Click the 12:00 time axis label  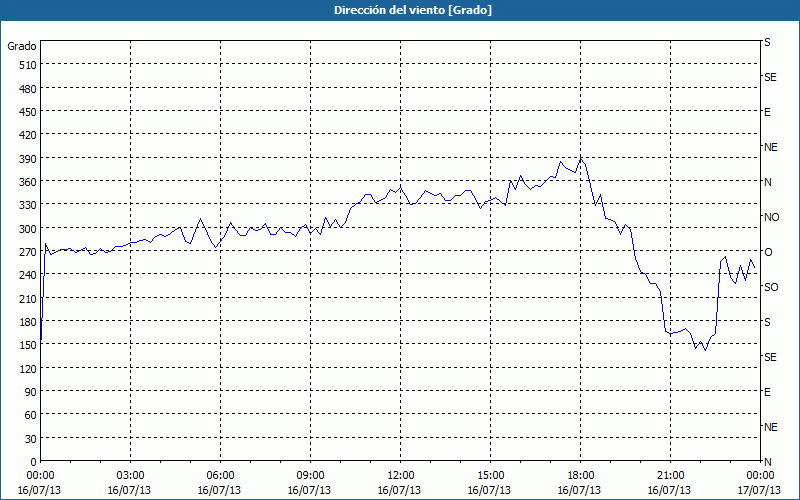[401, 476]
